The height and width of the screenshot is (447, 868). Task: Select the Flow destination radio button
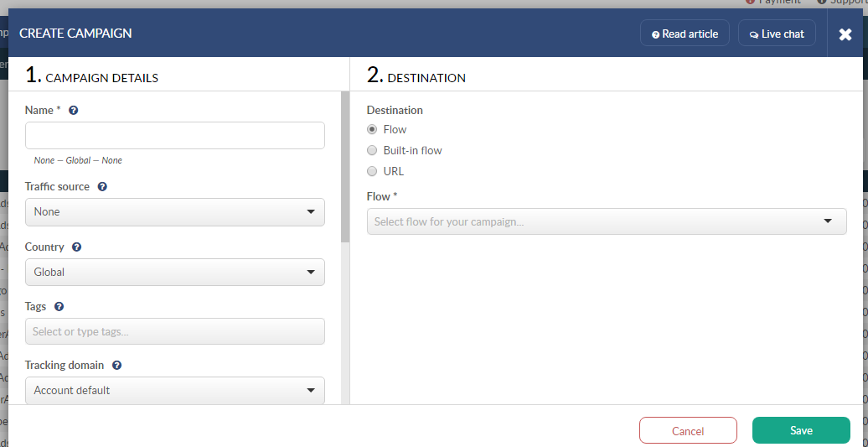pyautogui.click(x=372, y=129)
